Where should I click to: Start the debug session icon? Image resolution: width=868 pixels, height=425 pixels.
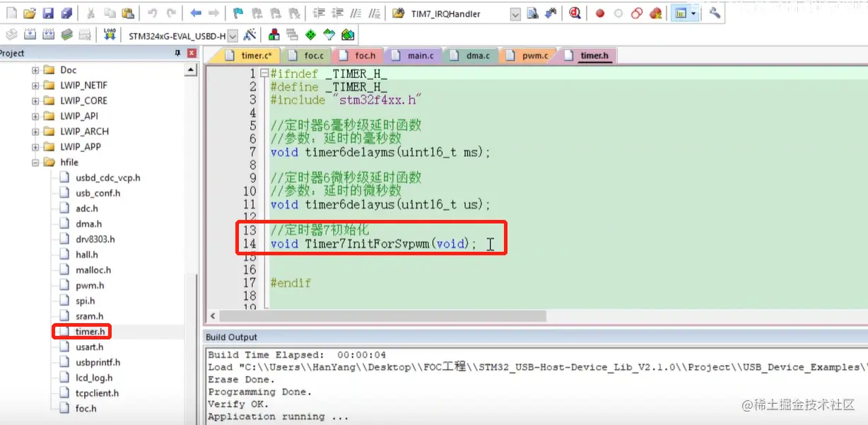[575, 13]
